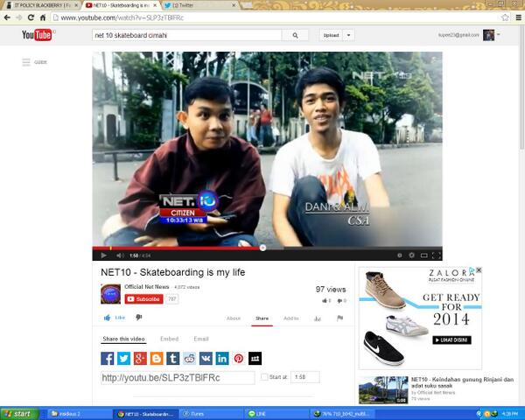
Task: Select Share this video tab
Action: (123, 339)
